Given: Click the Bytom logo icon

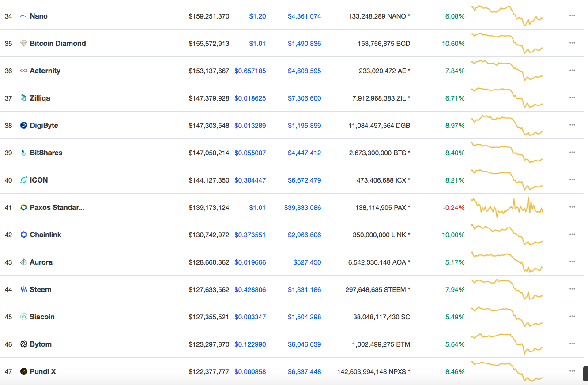Looking at the screenshot, I should pyautogui.click(x=24, y=344).
